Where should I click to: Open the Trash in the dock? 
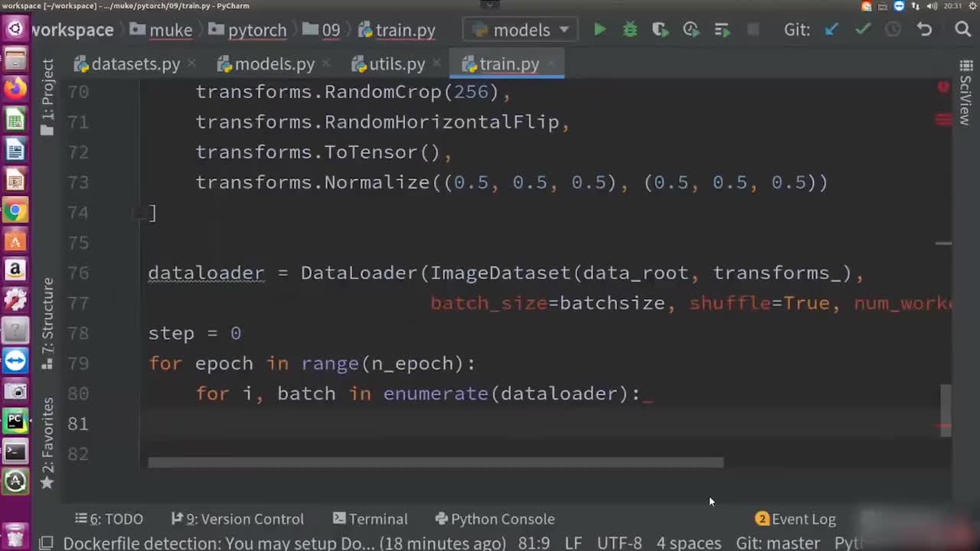coord(15,535)
